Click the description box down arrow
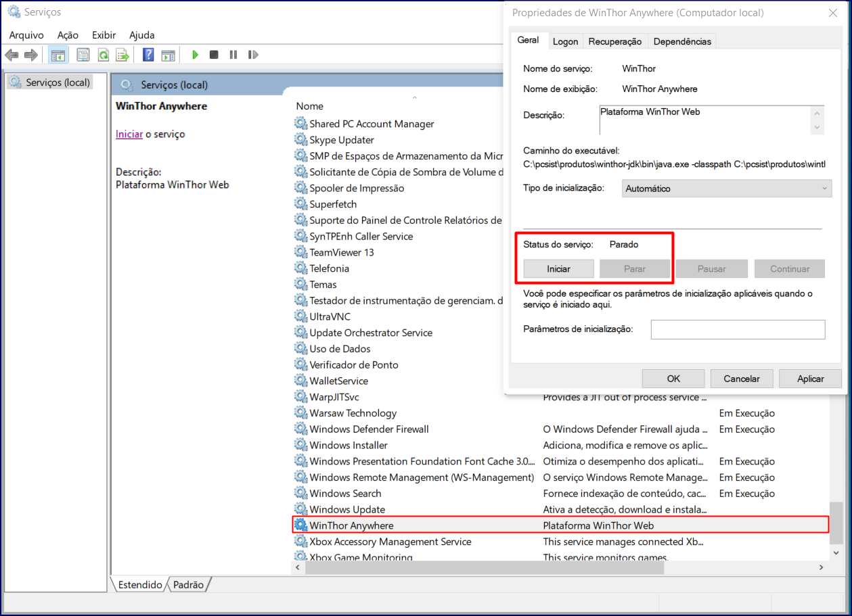 point(817,127)
